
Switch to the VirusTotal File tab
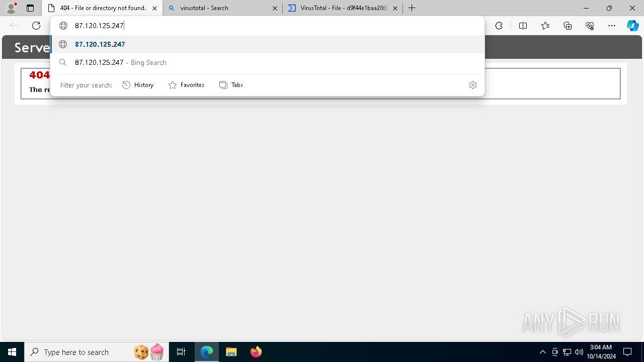[343, 8]
